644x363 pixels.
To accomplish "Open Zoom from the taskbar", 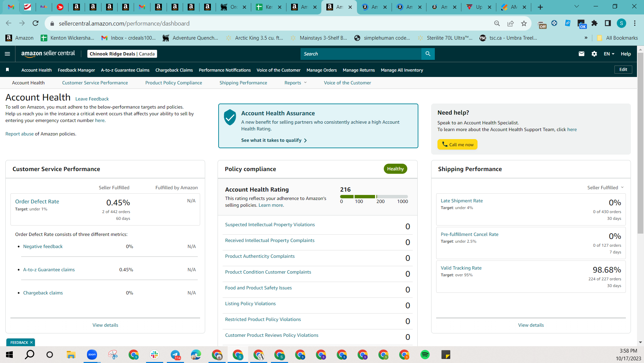I will coord(92,355).
